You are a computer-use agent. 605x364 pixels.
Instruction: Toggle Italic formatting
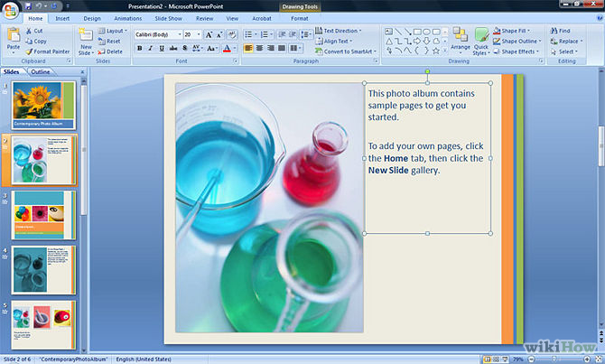pos(151,48)
